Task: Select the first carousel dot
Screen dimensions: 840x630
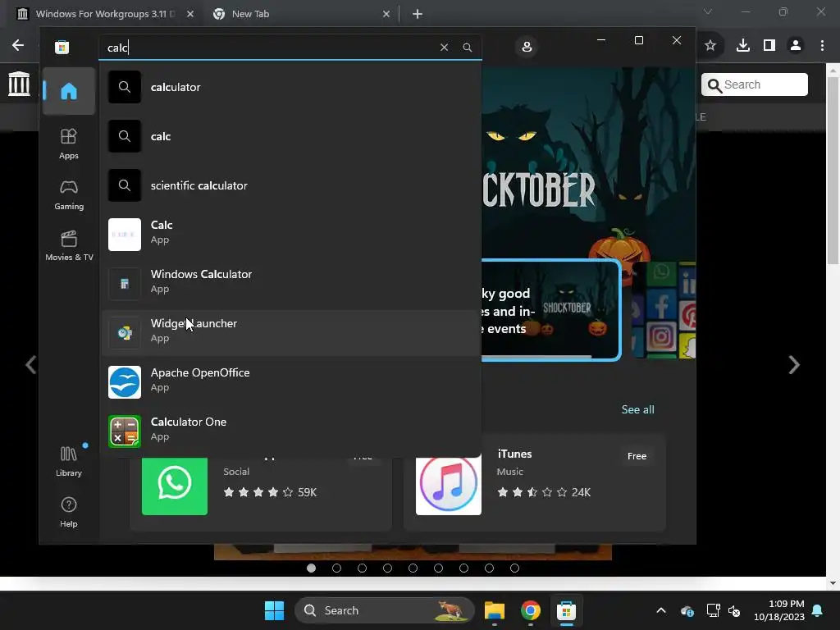Action: [311, 568]
